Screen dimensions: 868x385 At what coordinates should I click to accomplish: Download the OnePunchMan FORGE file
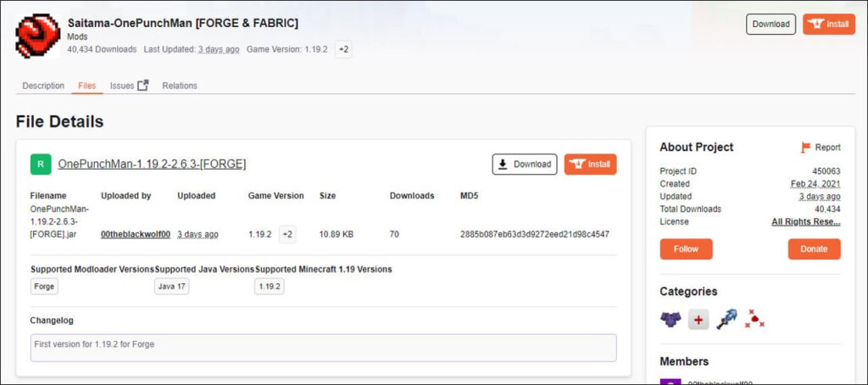point(524,164)
